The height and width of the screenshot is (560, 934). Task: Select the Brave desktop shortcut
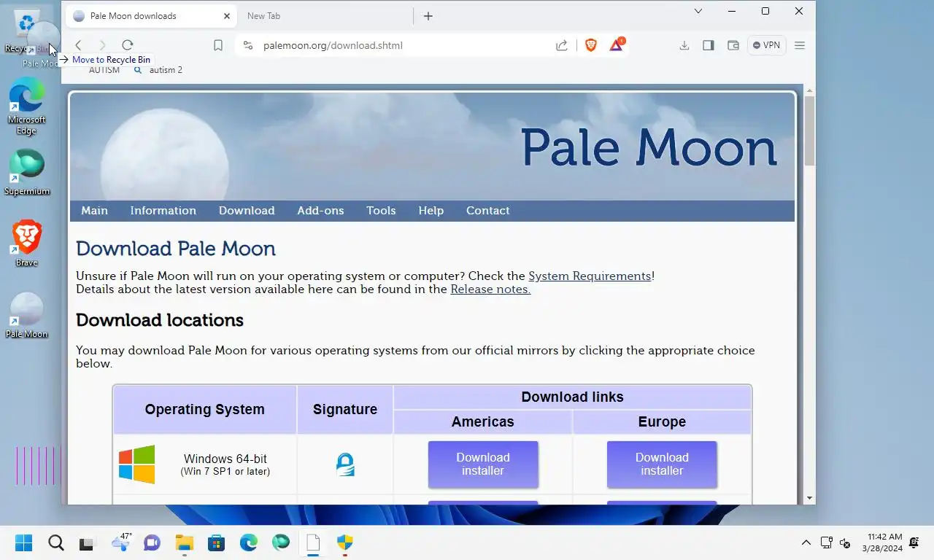pos(26,244)
